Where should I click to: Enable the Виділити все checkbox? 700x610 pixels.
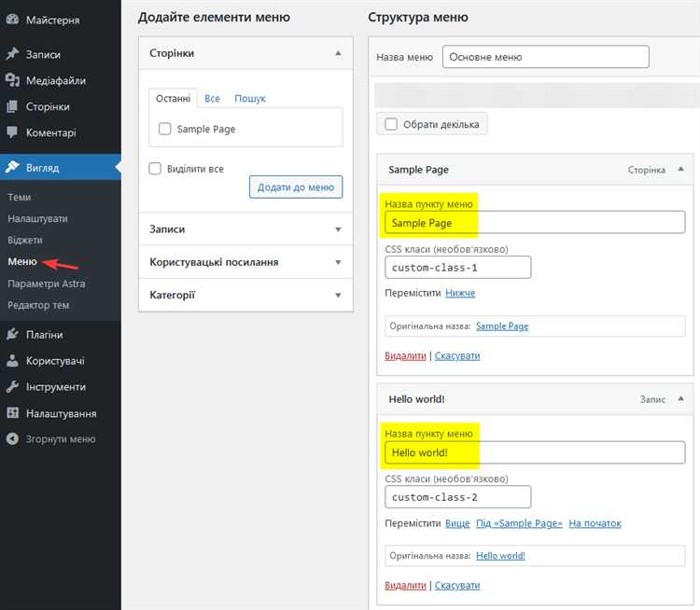[156, 169]
